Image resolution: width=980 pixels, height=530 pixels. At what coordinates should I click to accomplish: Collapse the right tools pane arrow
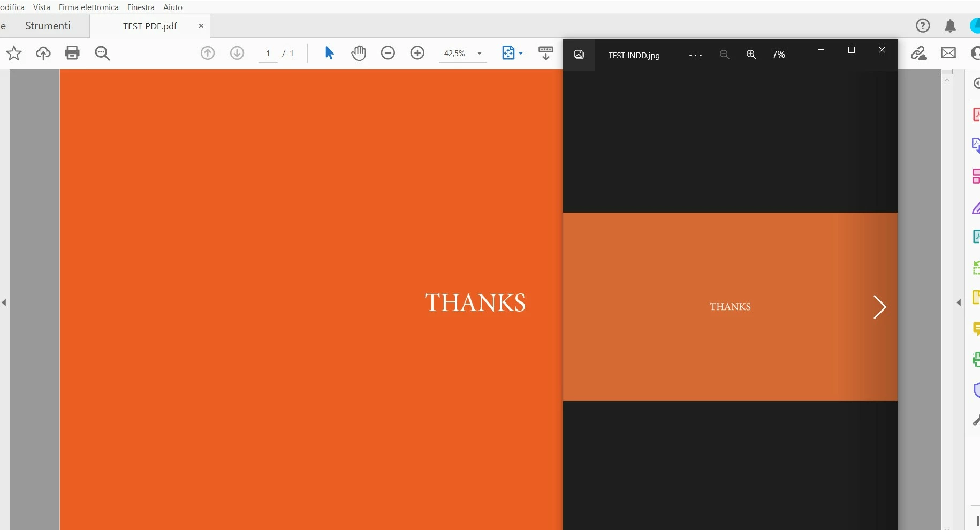pos(959,302)
